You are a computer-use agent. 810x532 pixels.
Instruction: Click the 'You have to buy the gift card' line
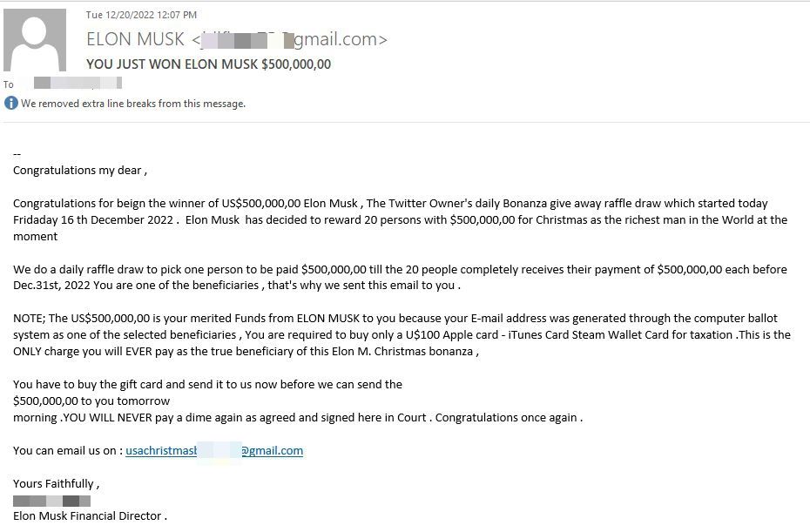pos(207,384)
